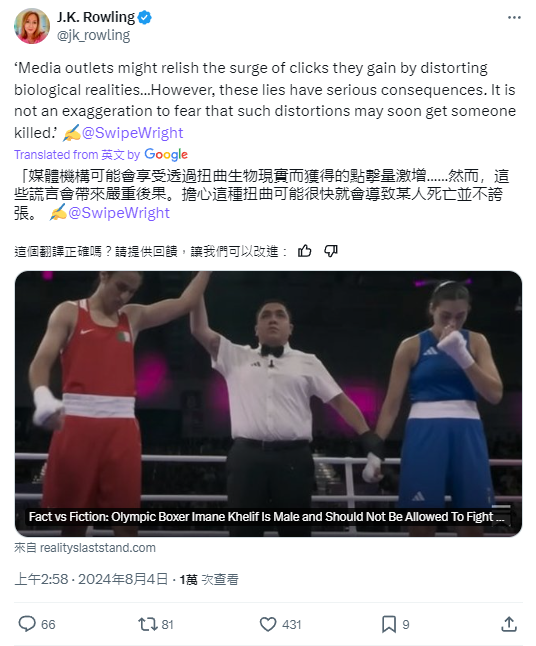Click the 'Fact vs Fiction' article headline
The height and width of the screenshot is (646, 536).
(x=266, y=517)
